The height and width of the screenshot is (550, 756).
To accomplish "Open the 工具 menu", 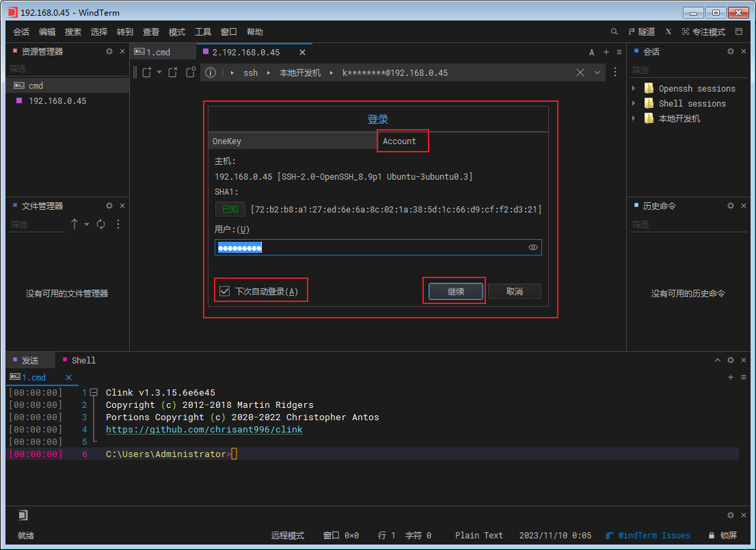I will tap(203, 32).
